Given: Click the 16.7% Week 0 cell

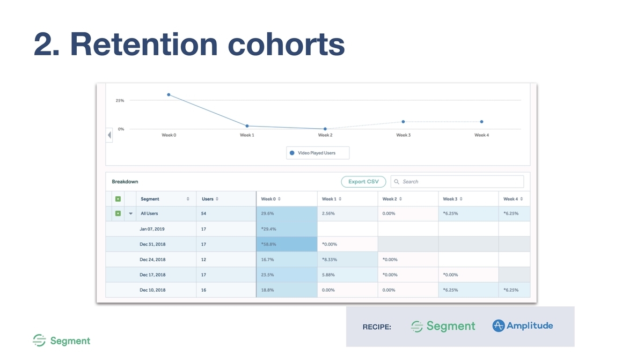Looking at the screenshot, I should coord(287,260).
